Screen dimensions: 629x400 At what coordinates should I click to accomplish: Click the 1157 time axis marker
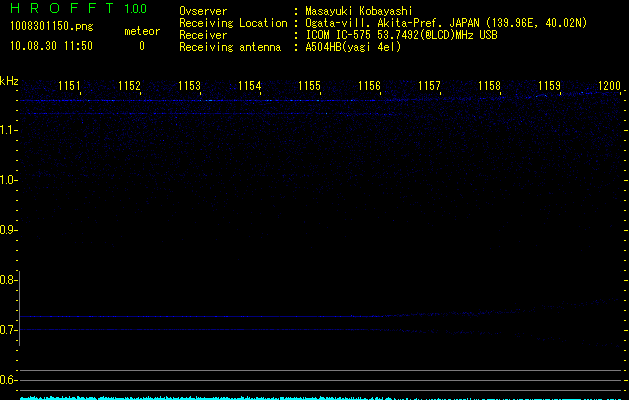click(430, 86)
